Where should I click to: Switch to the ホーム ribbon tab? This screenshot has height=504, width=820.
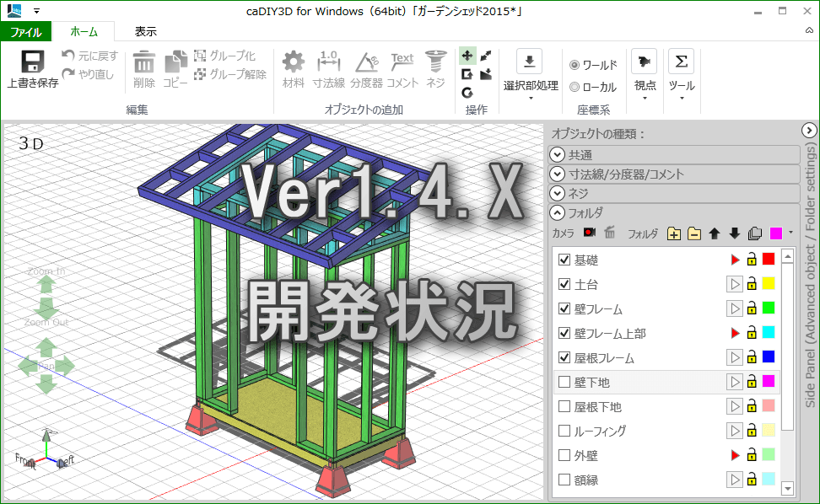point(84,32)
